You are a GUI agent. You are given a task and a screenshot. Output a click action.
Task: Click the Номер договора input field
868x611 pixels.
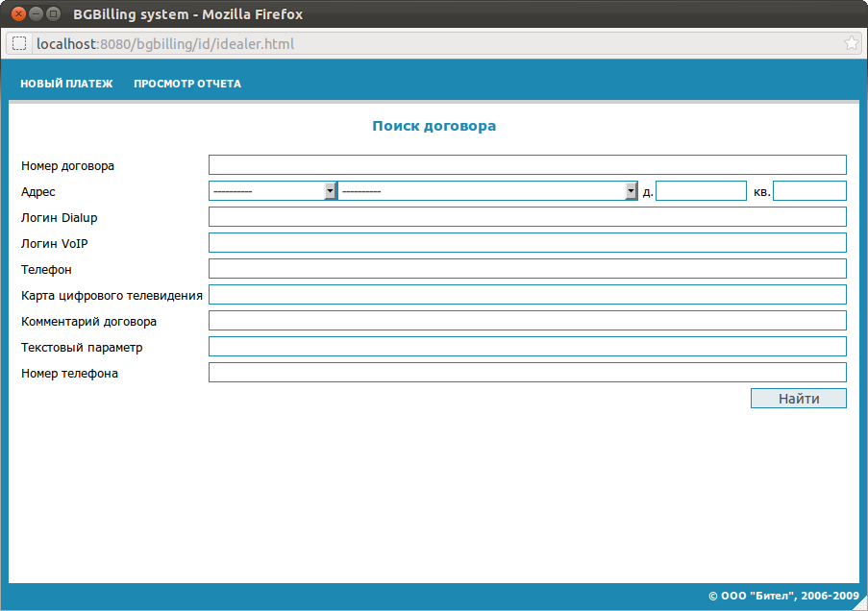[527, 165]
